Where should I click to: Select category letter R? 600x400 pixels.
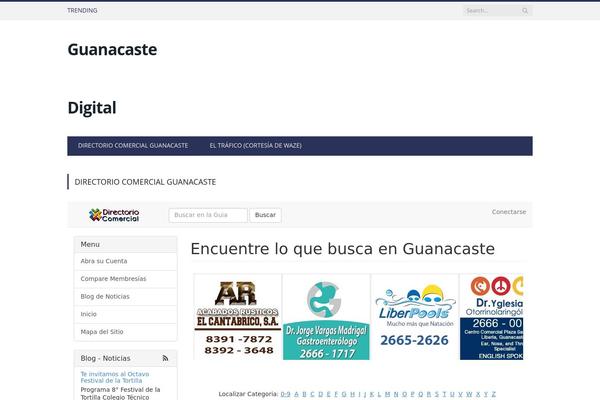[429, 394]
